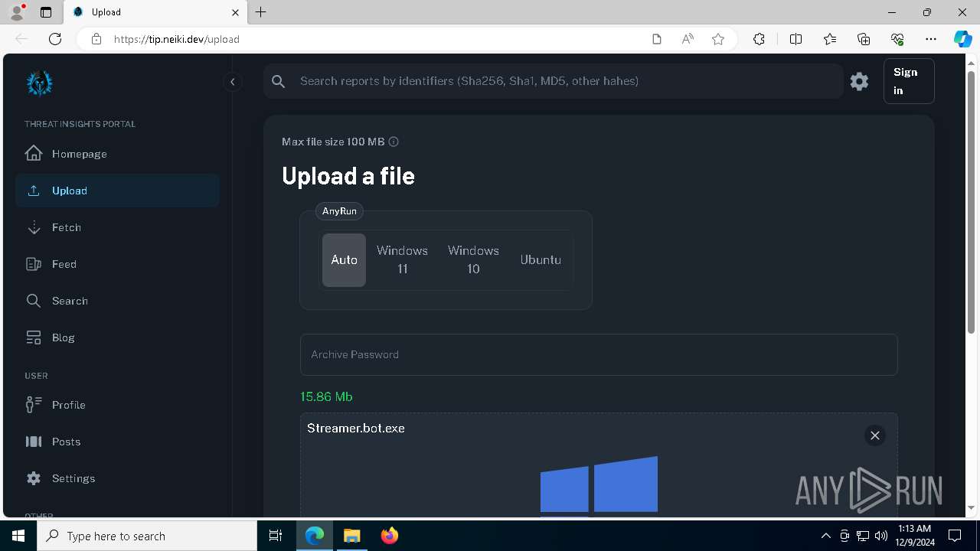980x551 pixels.
Task: Click the Windows logo file thumbnail
Action: pos(599,486)
